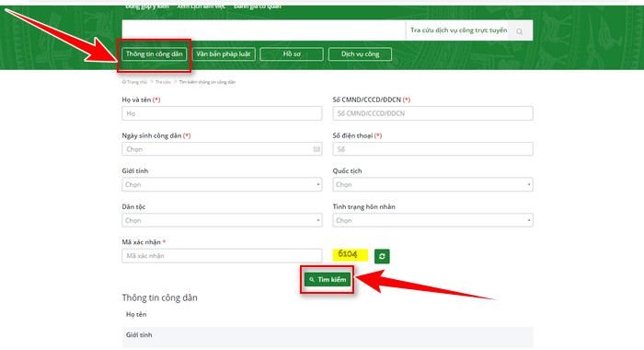The image size is (644, 350).
Task: Focus the Số CMND/CCCD/ĐDCN input
Action: pos(433,113)
